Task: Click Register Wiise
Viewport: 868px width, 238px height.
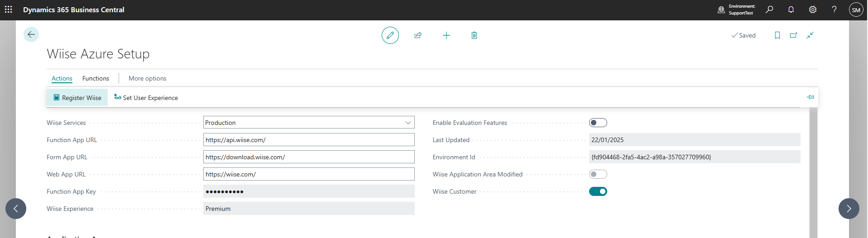Action: pyautogui.click(x=77, y=97)
